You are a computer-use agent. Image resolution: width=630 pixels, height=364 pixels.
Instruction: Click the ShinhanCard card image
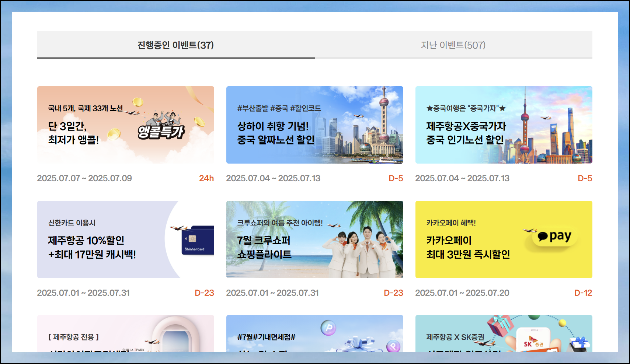tap(198, 240)
